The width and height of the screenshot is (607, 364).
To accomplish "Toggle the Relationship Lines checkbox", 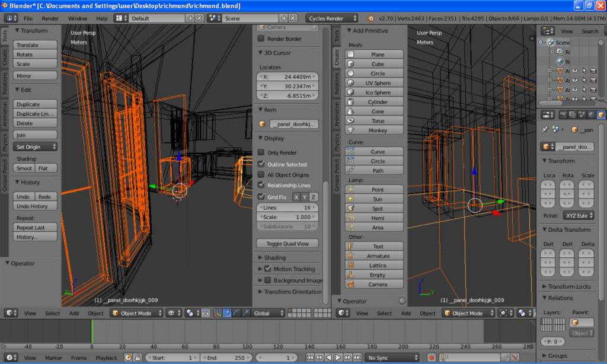I will [261, 186].
